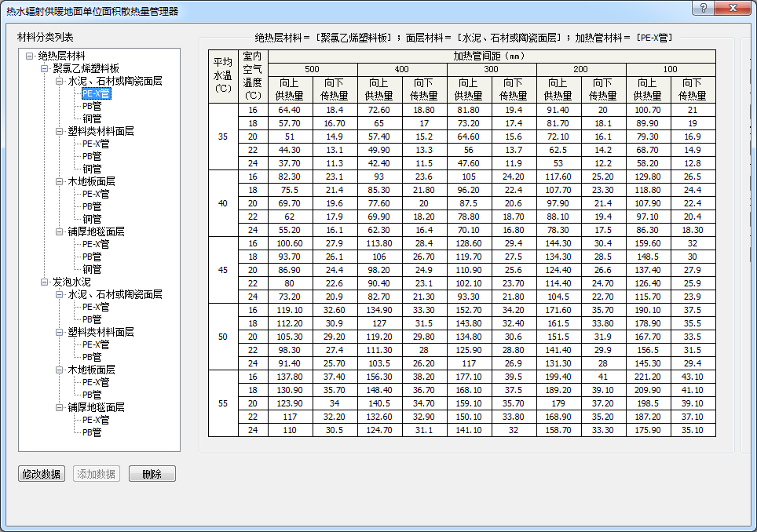Click table cell with value 100.60
The width and height of the screenshot is (757, 532).
pos(290,243)
